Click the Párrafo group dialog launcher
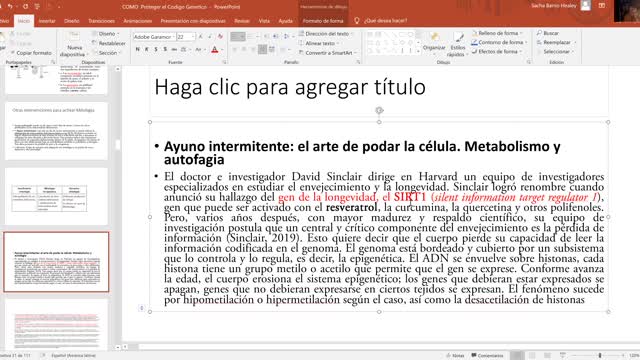640x360 pixels. [358, 62]
